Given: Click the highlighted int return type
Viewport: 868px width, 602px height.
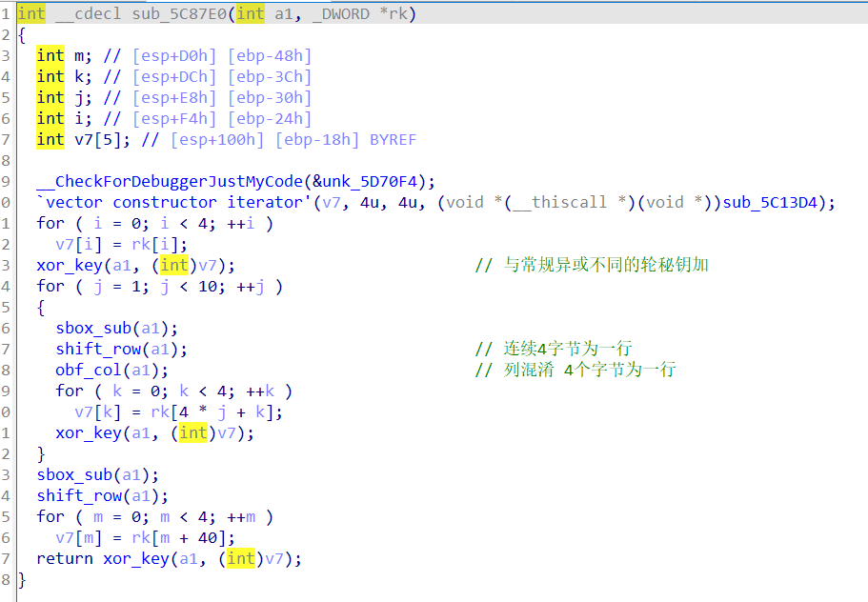Looking at the screenshot, I should (x=31, y=13).
